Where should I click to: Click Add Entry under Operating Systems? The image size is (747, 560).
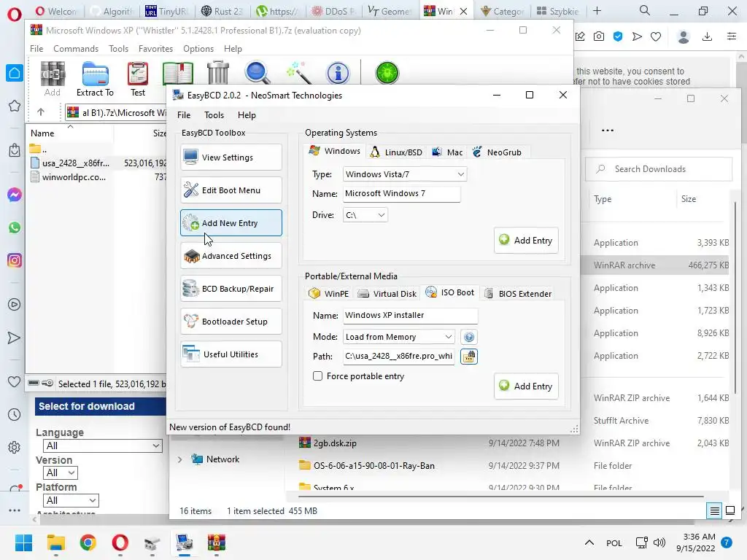(x=526, y=241)
